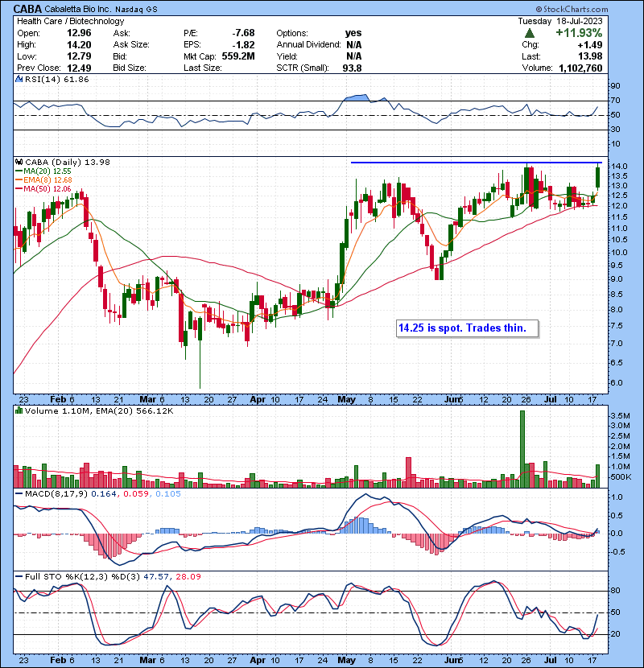Select the CABA ticker symbol in header
Image resolution: width=644 pixels, height=668 pixels.
[27, 9]
